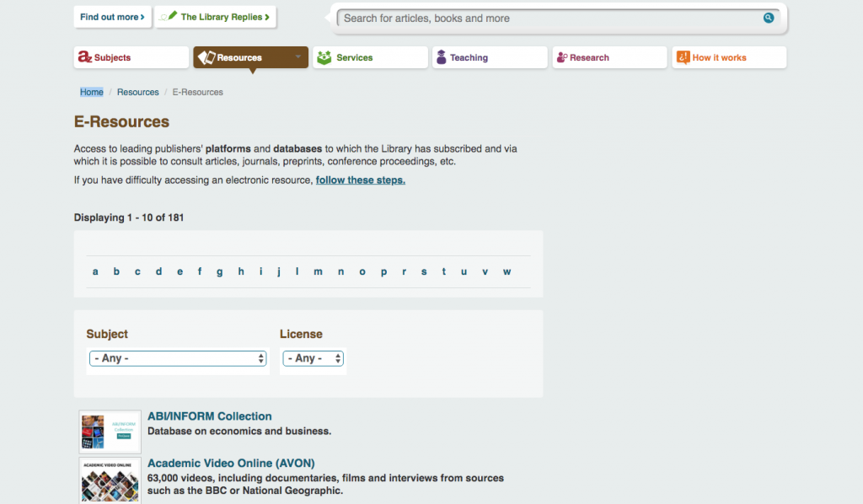Click 'Displaying 1 - 10 of 181' text
This screenshot has width=863, height=504.
pos(129,217)
